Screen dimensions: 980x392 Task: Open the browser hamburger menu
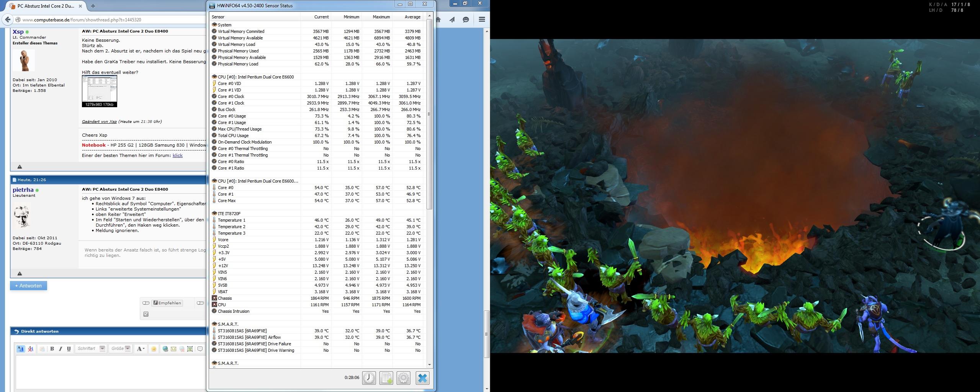pyautogui.click(x=482, y=20)
